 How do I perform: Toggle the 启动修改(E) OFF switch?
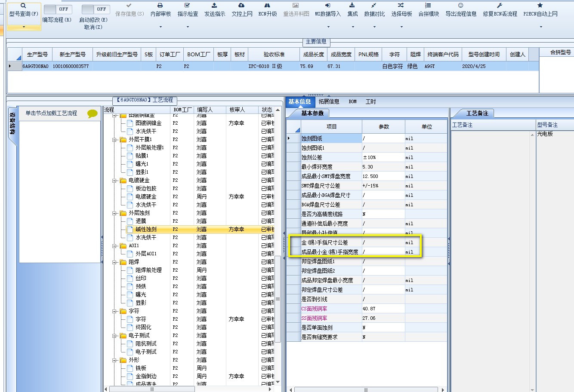tap(96, 9)
